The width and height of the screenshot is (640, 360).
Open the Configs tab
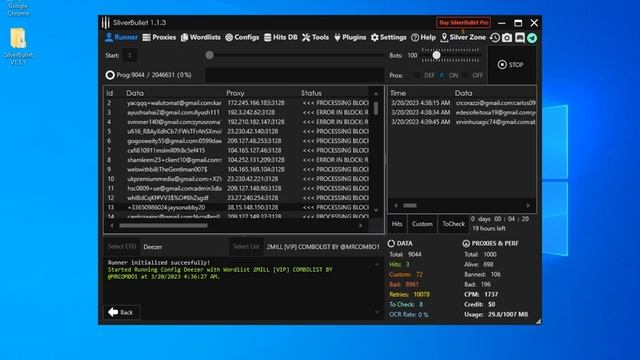(242, 38)
